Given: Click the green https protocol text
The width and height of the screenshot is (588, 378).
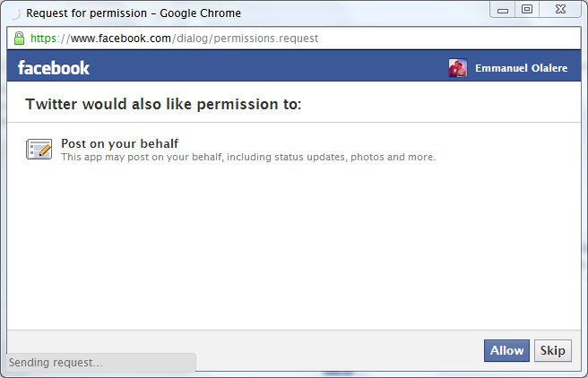Looking at the screenshot, I should click(43, 39).
